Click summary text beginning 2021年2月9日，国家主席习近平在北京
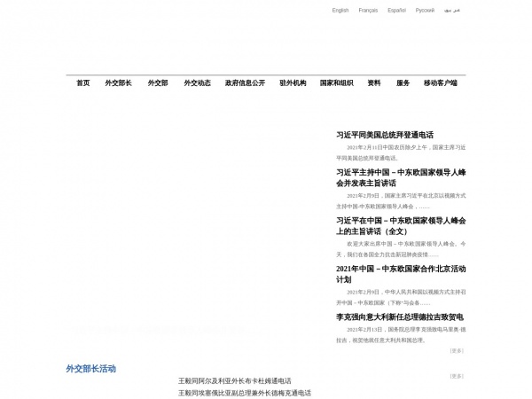 401,201
